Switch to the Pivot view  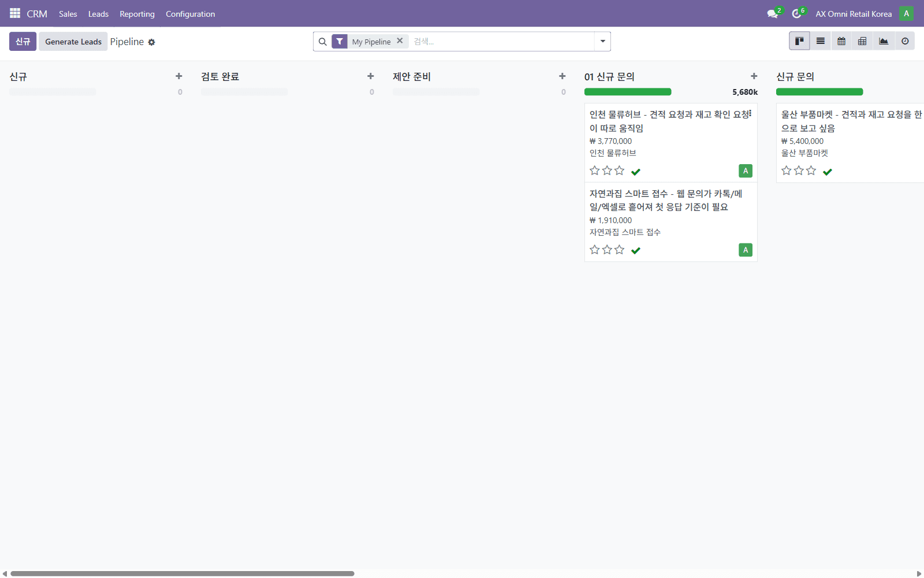click(x=862, y=41)
